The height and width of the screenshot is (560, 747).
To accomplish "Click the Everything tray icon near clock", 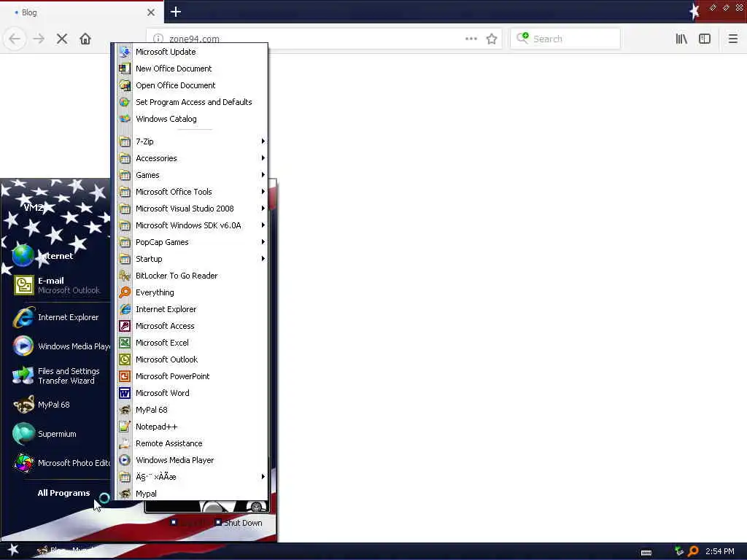I will [x=693, y=551].
